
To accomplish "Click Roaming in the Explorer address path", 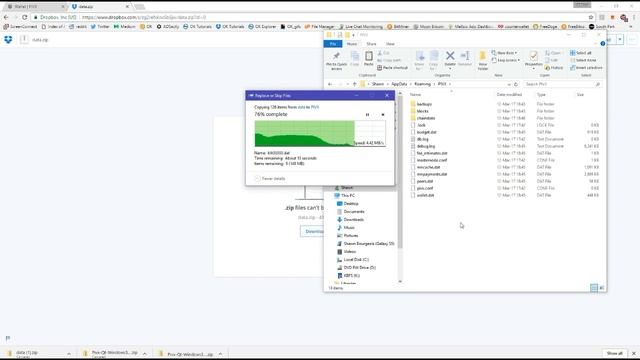I will [422, 84].
